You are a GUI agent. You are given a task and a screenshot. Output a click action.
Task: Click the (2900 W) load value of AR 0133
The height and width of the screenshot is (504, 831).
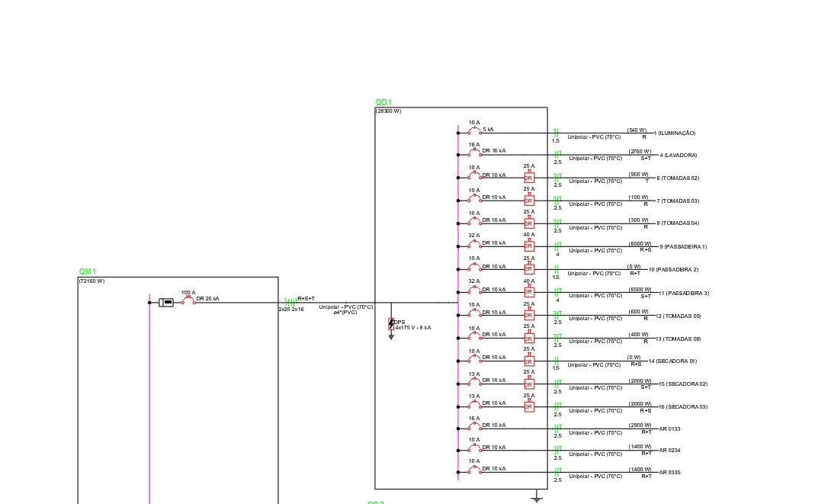click(640, 425)
